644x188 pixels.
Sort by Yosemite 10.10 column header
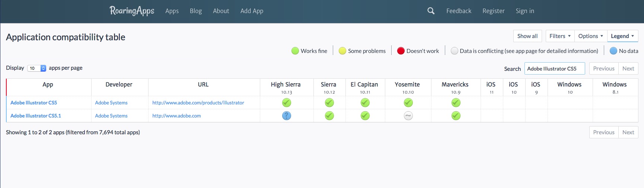coord(408,87)
